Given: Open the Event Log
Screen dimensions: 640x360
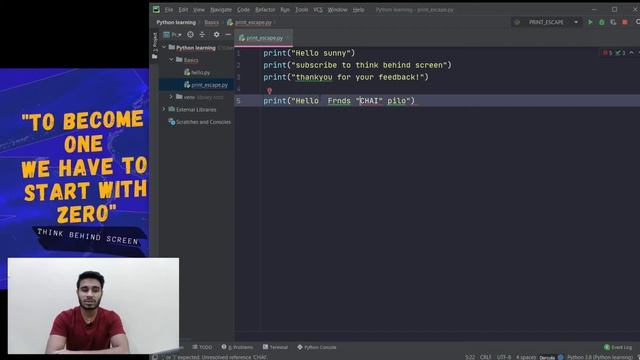Looking at the screenshot, I should coord(618,347).
